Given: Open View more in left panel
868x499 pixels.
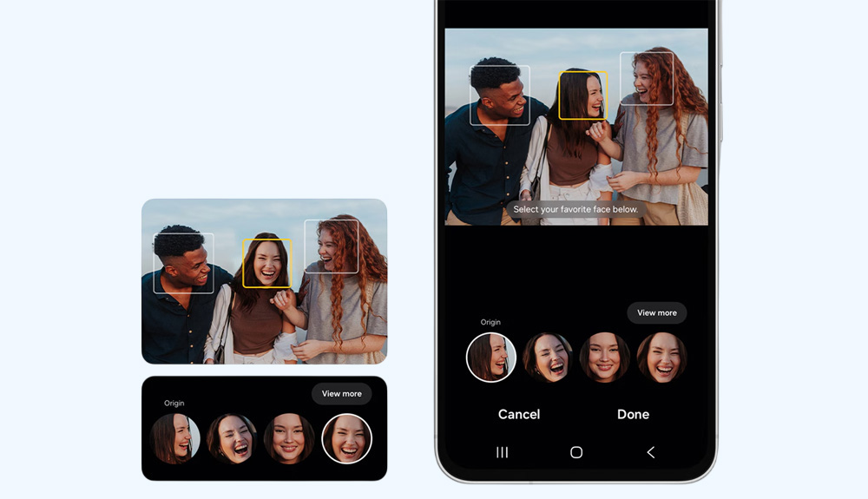Looking at the screenshot, I should point(341,394).
